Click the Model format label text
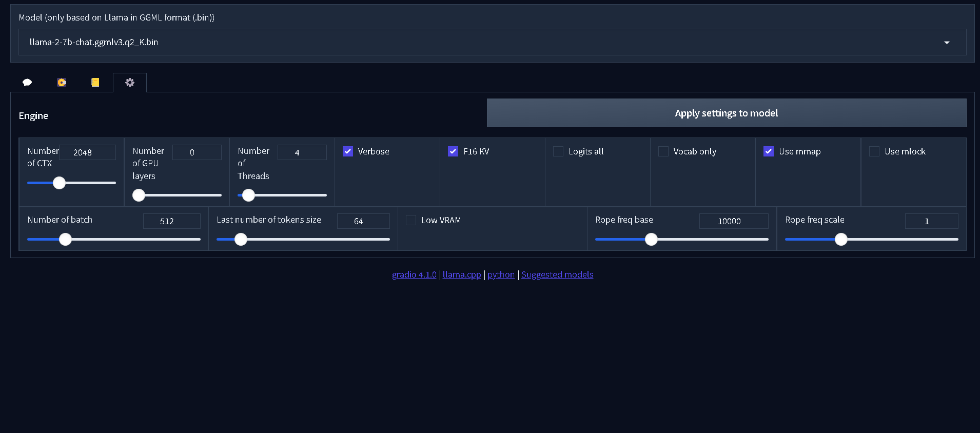The image size is (980, 433). coord(116,17)
